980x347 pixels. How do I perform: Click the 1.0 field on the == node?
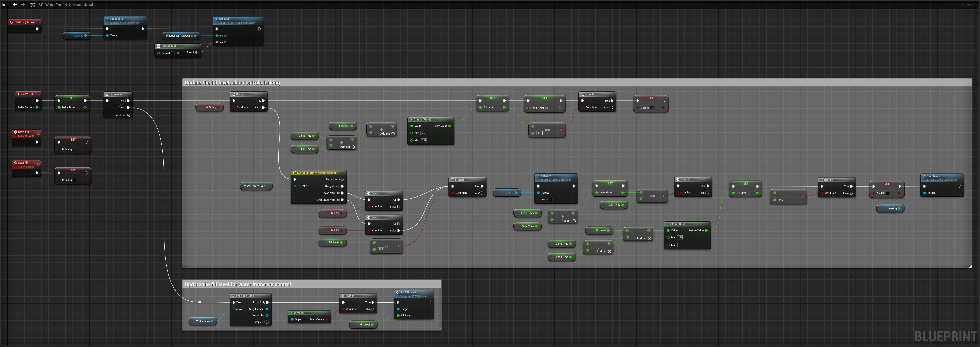pos(540,133)
